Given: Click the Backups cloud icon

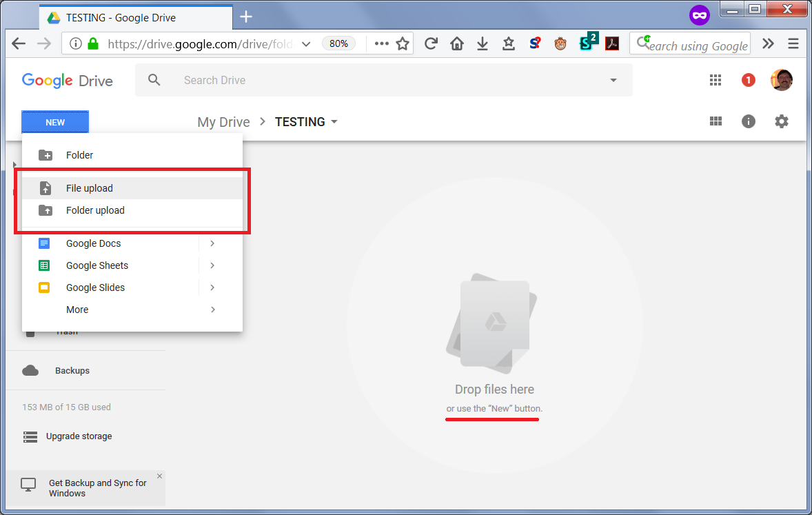Looking at the screenshot, I should click(x=30, y=370).
